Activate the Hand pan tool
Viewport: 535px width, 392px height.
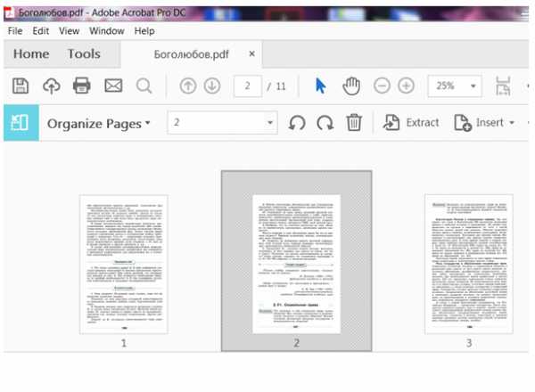coord(351,86)
